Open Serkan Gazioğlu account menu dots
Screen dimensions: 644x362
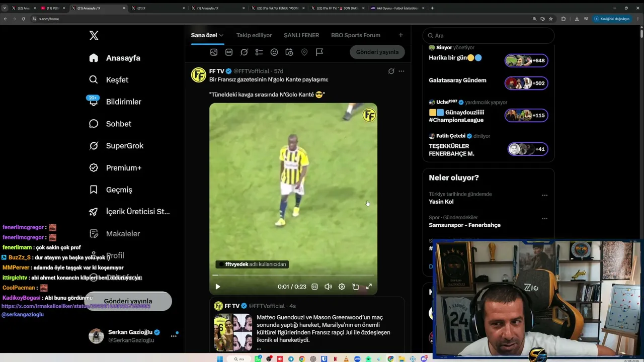173,336
